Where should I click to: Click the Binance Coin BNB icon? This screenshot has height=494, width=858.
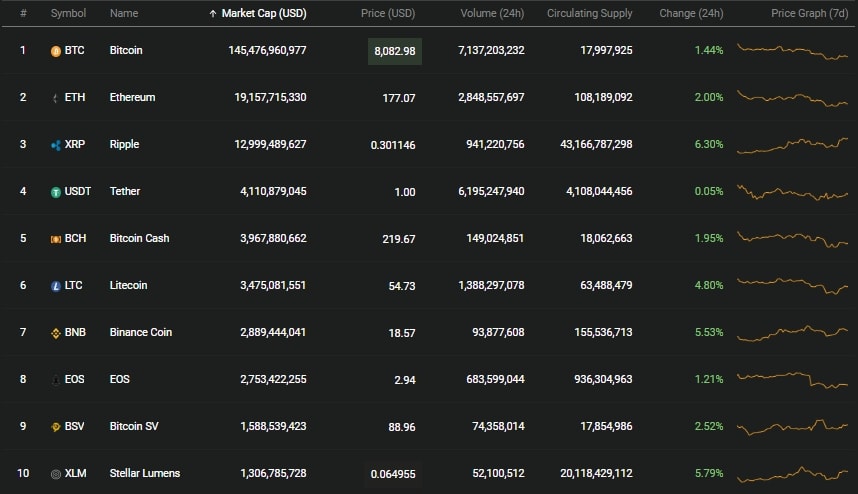(56, 333)
